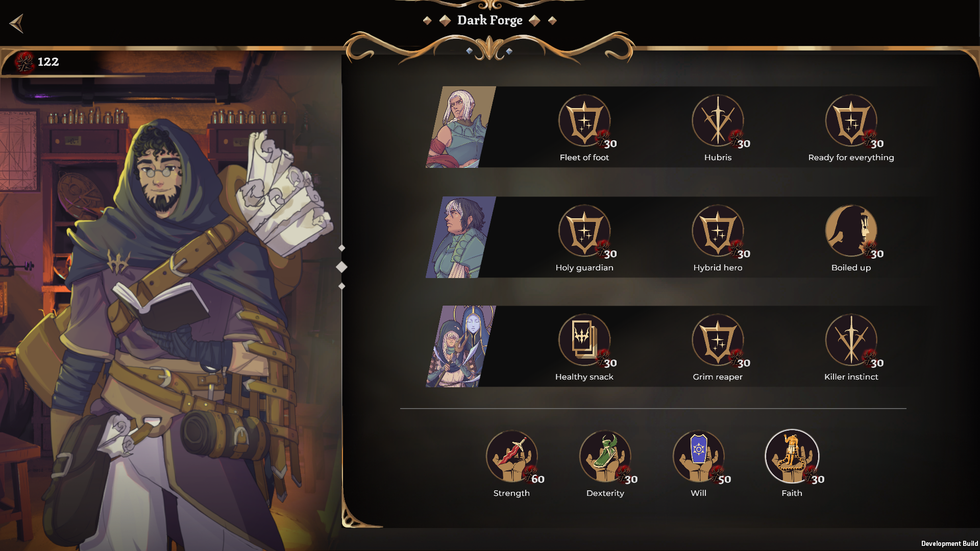Click the back arrow icon

[16, 23]
